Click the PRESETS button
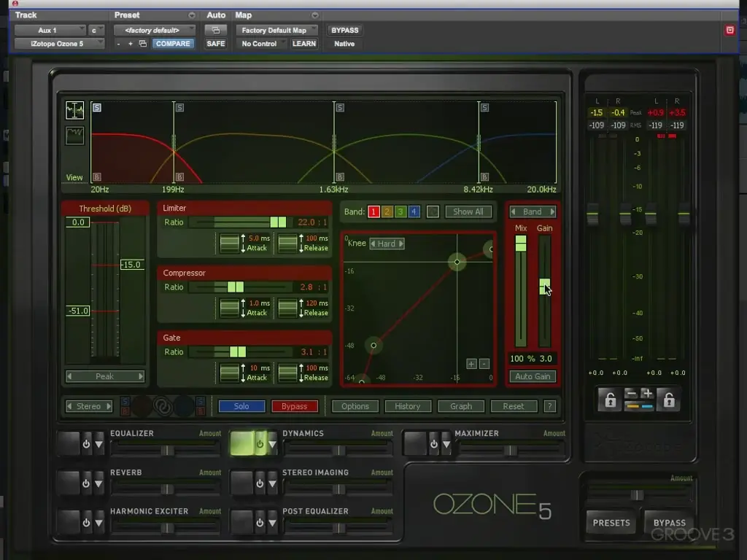 click(x=611, y=523)
